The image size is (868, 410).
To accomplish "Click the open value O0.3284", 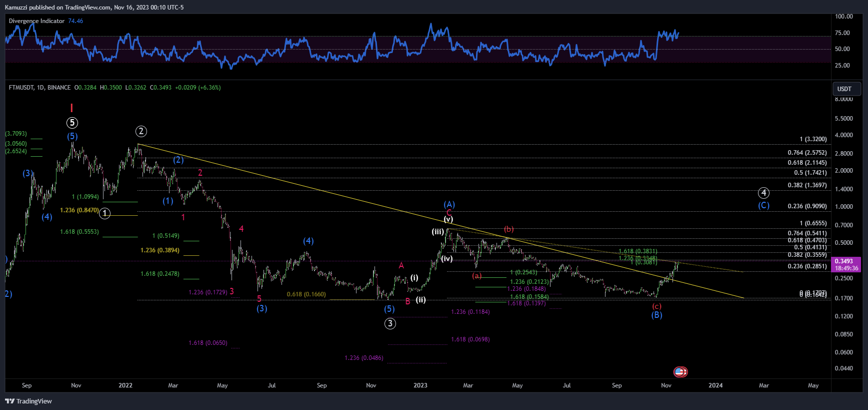I will coord(85,88).
